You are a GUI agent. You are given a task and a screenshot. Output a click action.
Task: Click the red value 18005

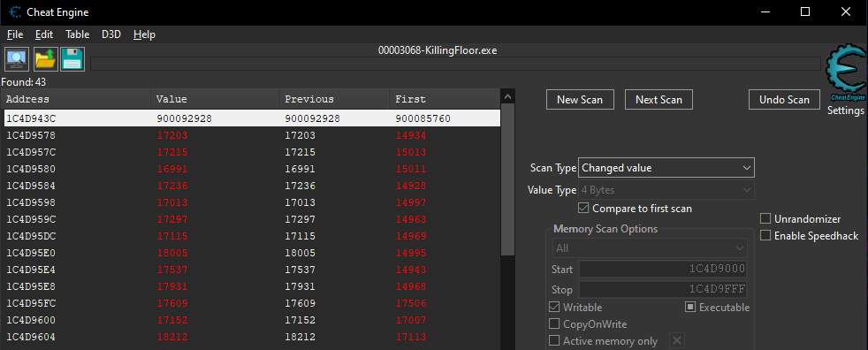pyautogui.click(x=172, y=253)
